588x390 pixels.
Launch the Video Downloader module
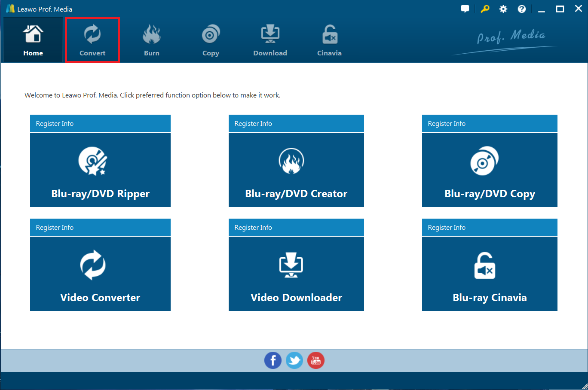pos(296,274)
